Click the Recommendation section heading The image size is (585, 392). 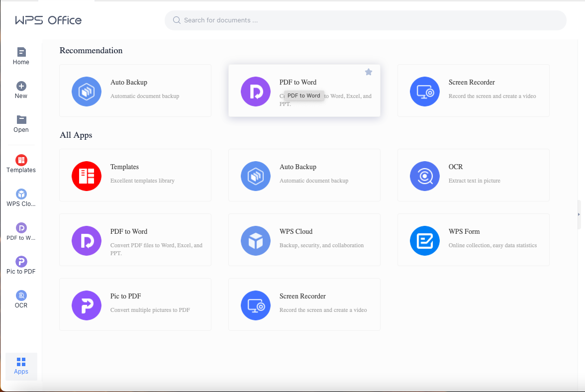click(91, 50)
